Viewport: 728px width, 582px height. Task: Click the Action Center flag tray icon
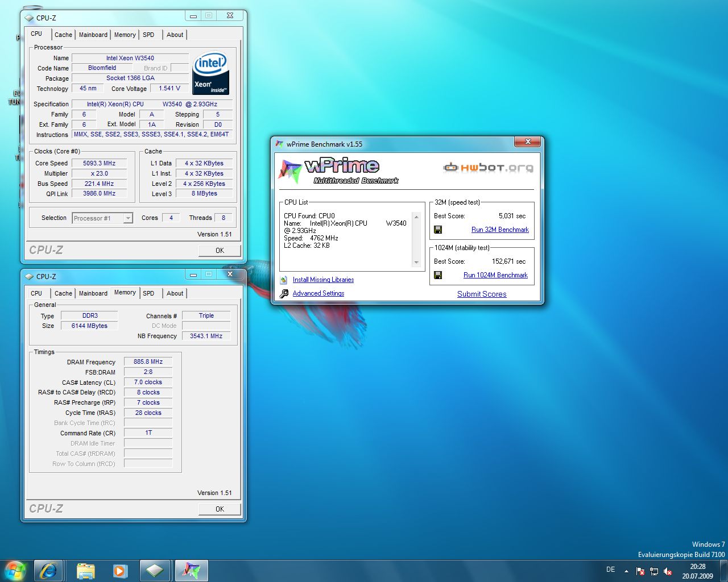click(640, 571)
